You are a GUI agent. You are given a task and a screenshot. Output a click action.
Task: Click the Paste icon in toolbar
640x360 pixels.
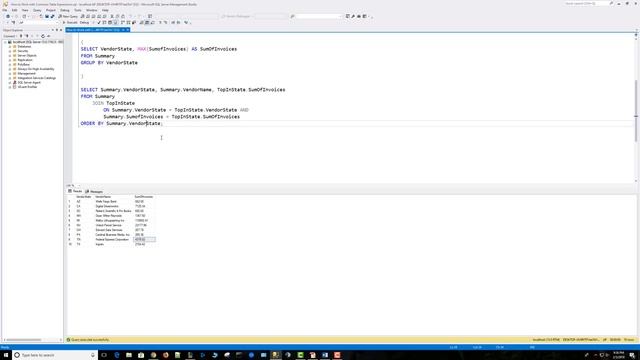[x=123, y=16]
